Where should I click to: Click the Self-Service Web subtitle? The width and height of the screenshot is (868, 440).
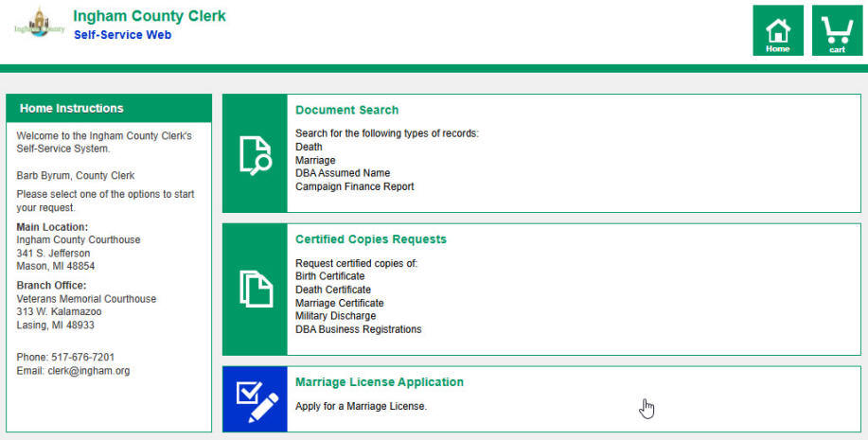122,35
